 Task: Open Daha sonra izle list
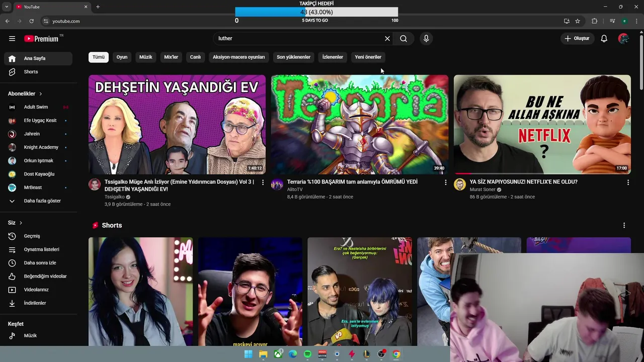point(38,263)
